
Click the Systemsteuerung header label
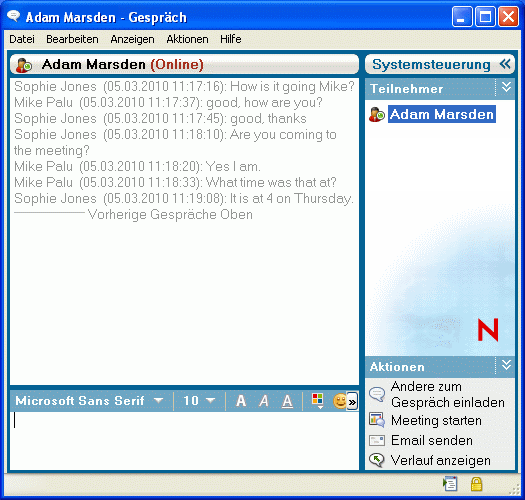click(431, 64)
